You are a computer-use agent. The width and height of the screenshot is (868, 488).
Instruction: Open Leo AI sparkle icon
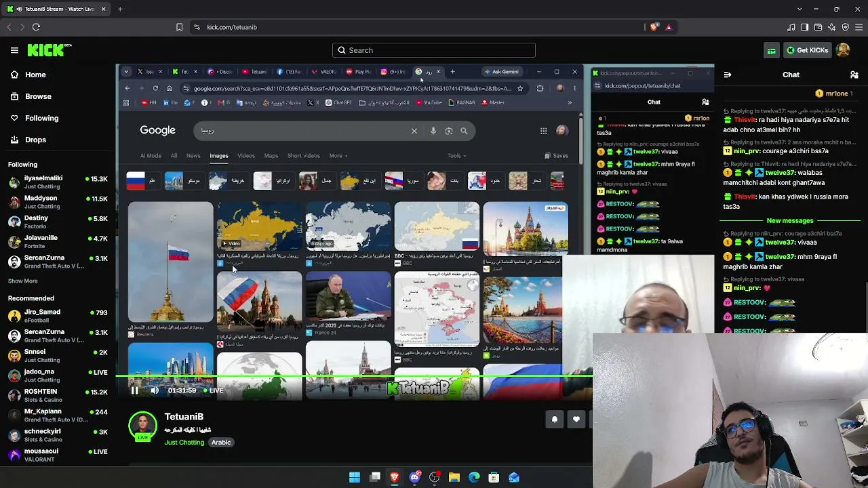(x=832, y=27)
